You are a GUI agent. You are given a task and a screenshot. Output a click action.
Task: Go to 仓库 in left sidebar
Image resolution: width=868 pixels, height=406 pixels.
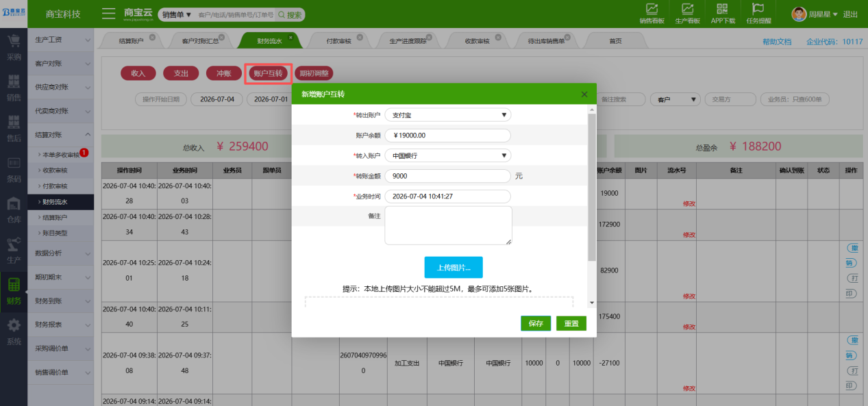pos(14,210)
